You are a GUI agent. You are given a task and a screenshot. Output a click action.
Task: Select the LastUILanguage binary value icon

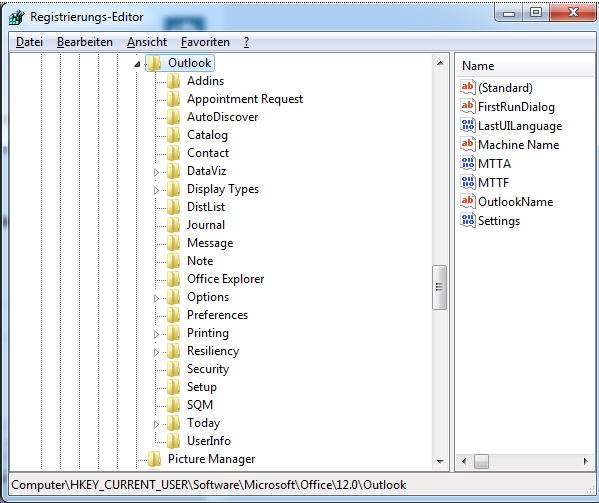click(x=468, y=125)
